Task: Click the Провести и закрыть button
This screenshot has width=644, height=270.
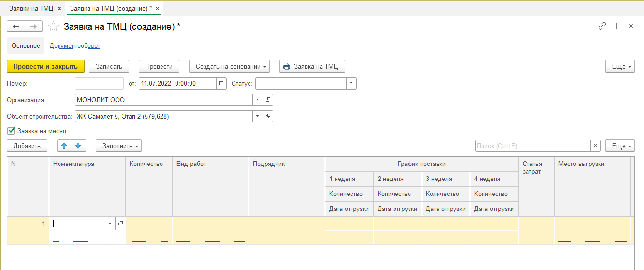Action: tap(46, 66)
